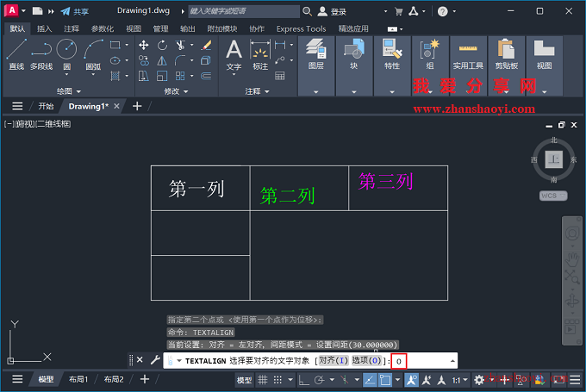586x392 pixels.
Task: Activate the Scale tool
Action: coord(162,76)
